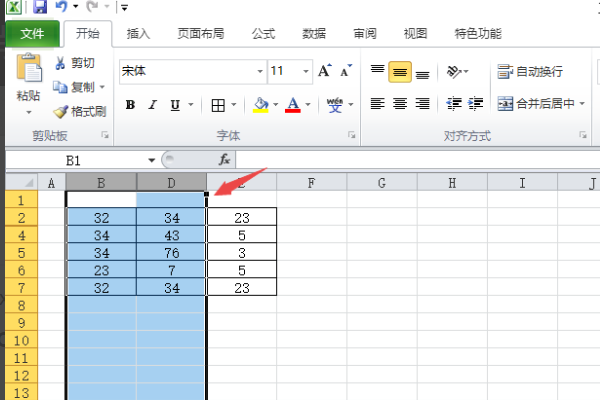Open the 复制 dropdown arrow
The width and height of the screenshot is (600, 400).
tap(102, 87)
